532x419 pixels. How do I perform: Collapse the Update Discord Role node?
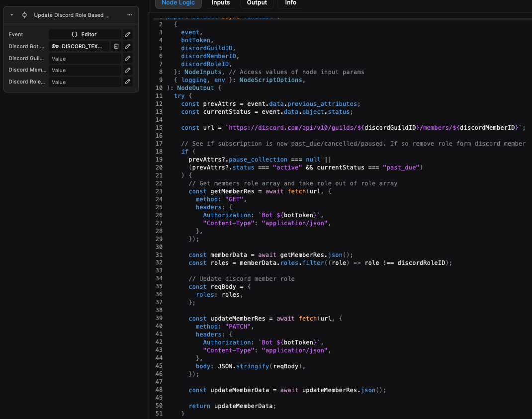12,15
